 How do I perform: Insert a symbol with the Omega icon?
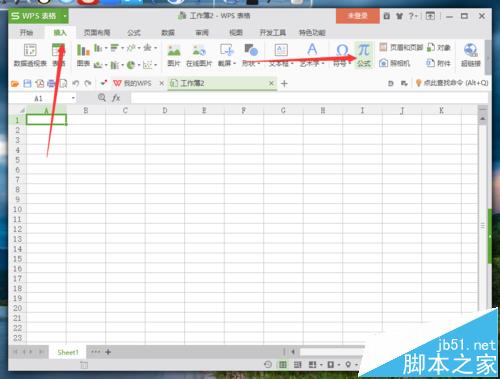click(342, 55)
